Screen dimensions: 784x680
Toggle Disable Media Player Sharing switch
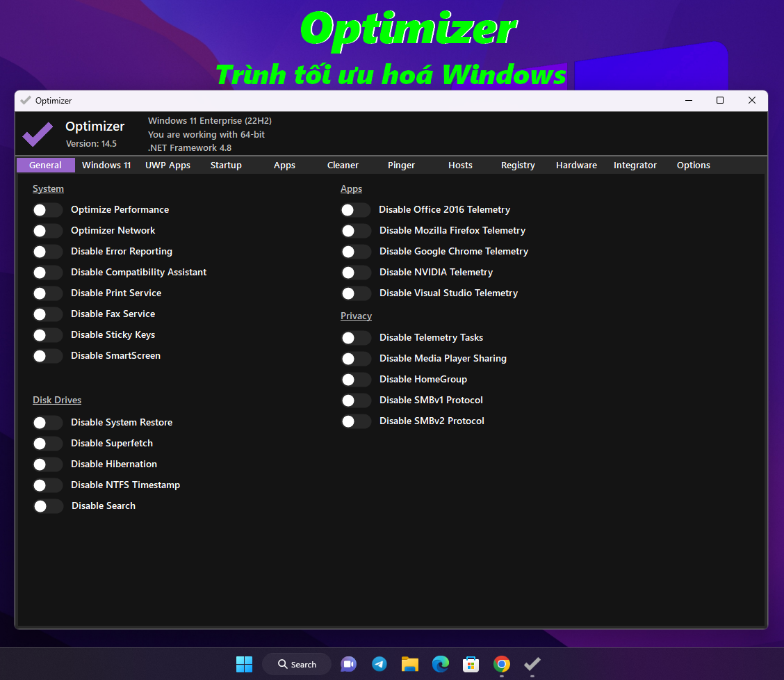[356, 359]
